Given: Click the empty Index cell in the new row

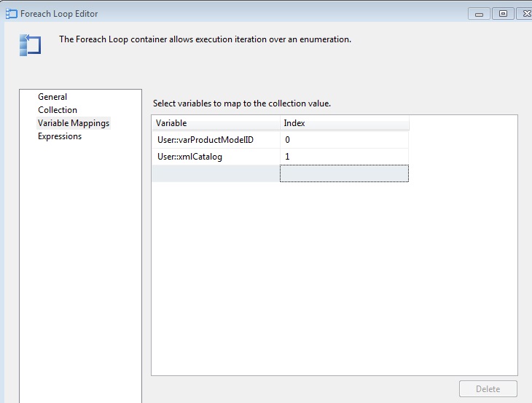Looking at the screenshot, I should (x=344, y=173).
